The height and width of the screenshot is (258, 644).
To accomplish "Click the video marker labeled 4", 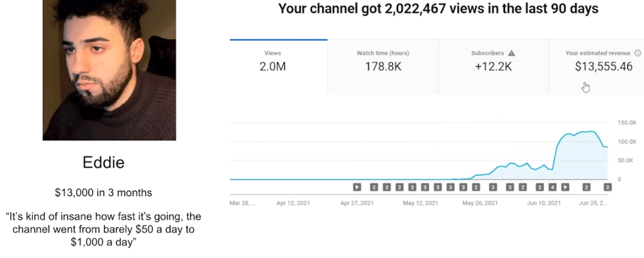I will (553, 187).
